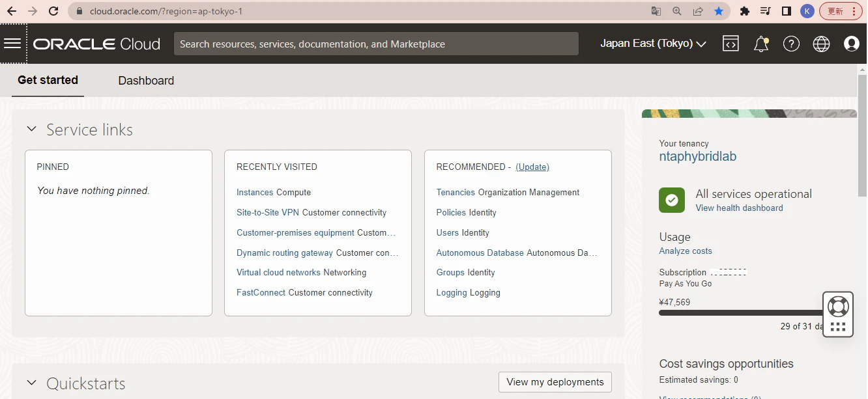Focus the search resources and services field
The width and height of the screenshot is (868, 399).
pos(376,44)
